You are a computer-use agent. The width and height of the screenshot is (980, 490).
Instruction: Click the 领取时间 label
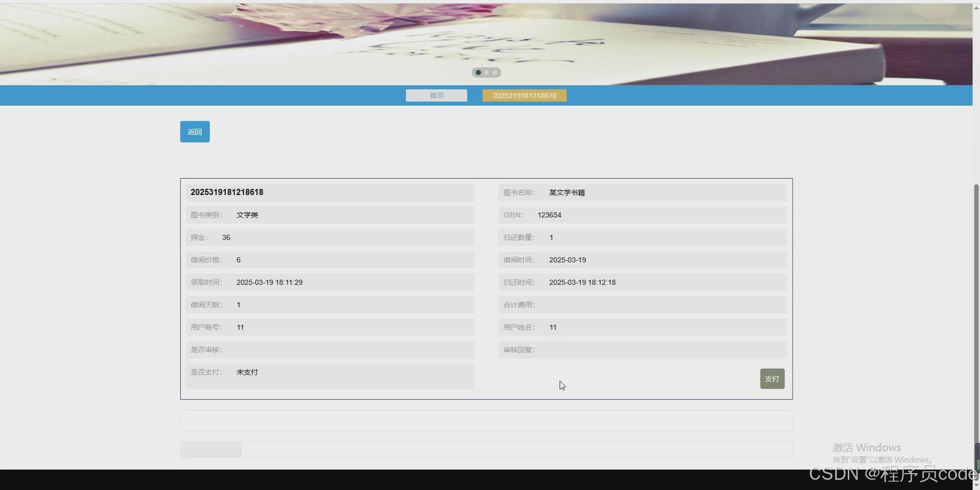[206, 282]
